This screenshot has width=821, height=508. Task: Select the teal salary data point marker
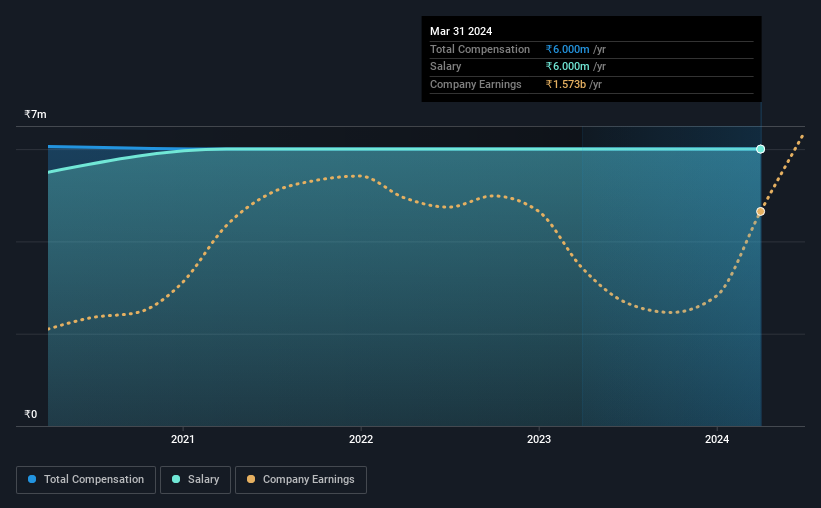(760, 149)
